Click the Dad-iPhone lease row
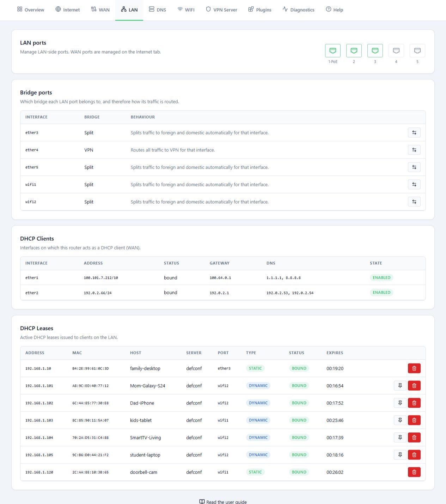The height and width of the screenshot is (504, 446). click(x=223, y=403)
